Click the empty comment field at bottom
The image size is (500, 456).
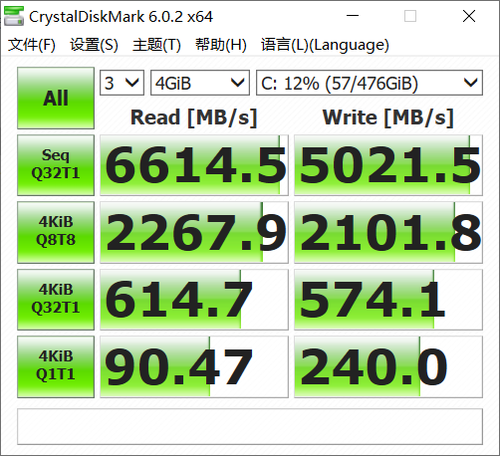tap(250, 426)
